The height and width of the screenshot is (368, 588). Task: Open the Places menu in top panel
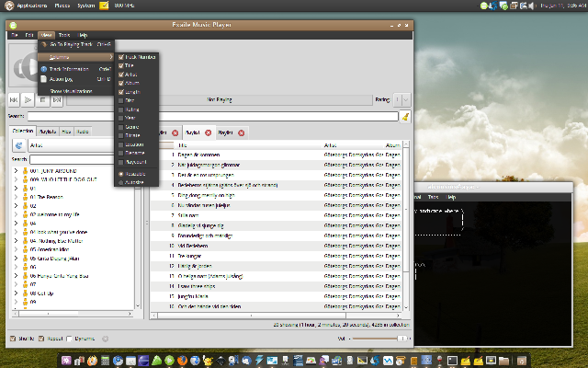[x=62, y=6]
